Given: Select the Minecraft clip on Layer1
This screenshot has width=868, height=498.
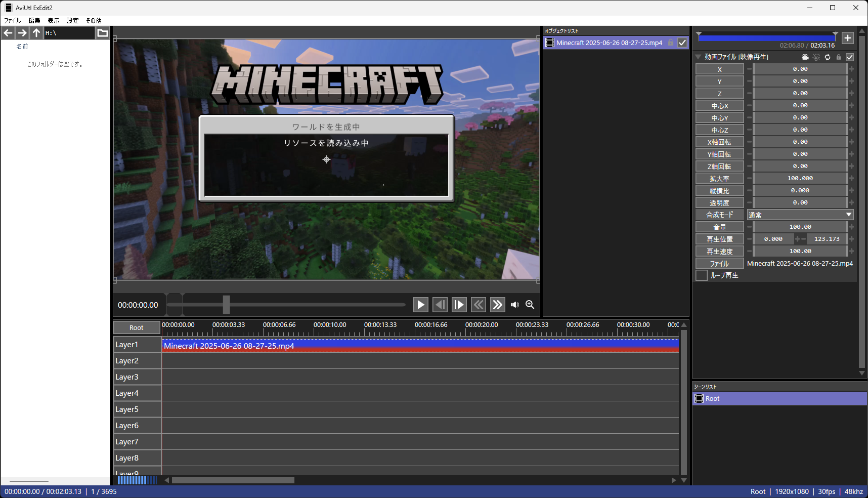Looking at the screenshot, I should [x=420, y=346].
